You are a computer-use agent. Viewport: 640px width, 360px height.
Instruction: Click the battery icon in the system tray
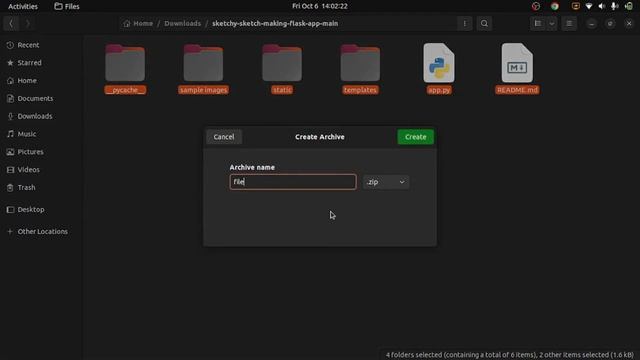[629, 6]
